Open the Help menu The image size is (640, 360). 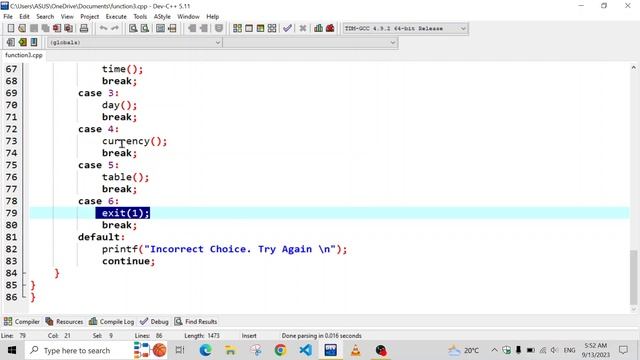click(213, 17)
